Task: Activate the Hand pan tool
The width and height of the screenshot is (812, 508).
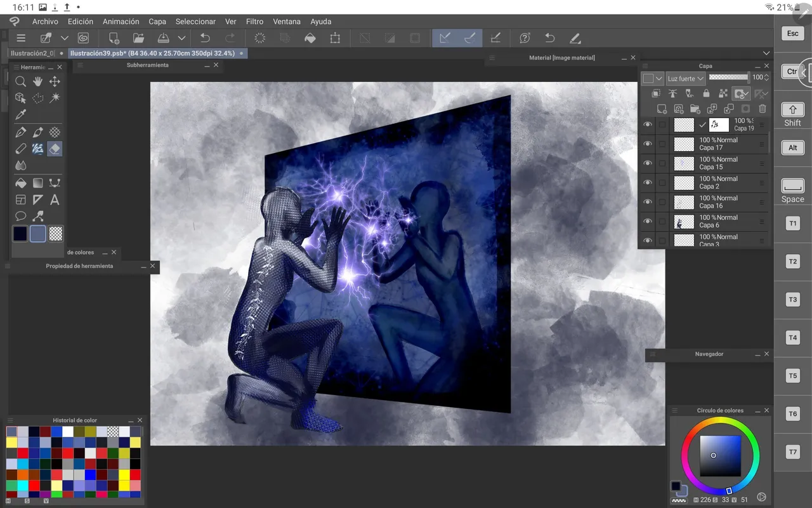Action: 37,81
